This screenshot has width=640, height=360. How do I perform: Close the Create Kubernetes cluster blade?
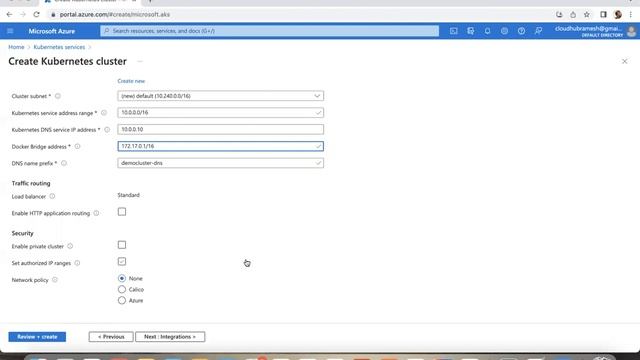(624, 61)
